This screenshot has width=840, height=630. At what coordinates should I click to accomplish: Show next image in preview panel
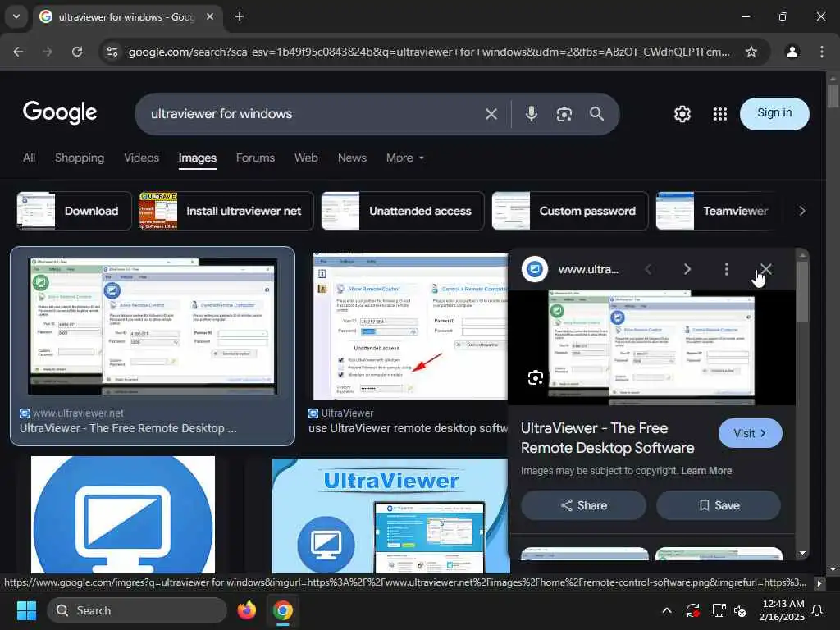(x=687, y=269)
